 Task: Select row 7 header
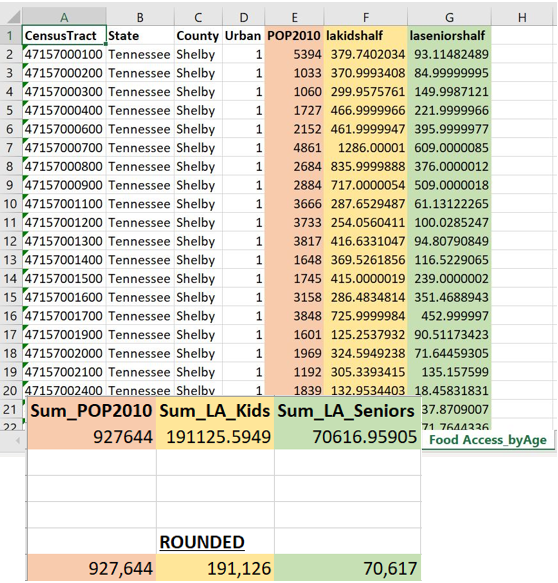pyautogui.click(x=10, y=148)
